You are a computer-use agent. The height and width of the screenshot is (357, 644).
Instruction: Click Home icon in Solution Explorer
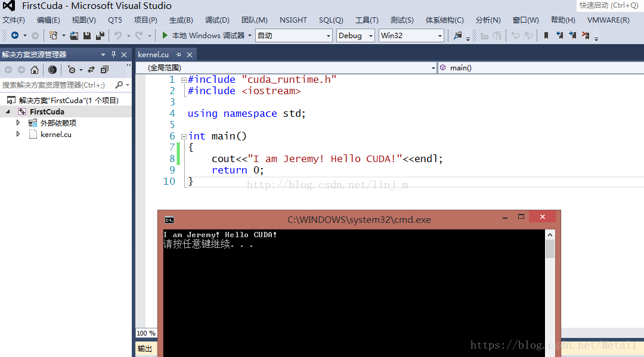(x=35, y=70)
